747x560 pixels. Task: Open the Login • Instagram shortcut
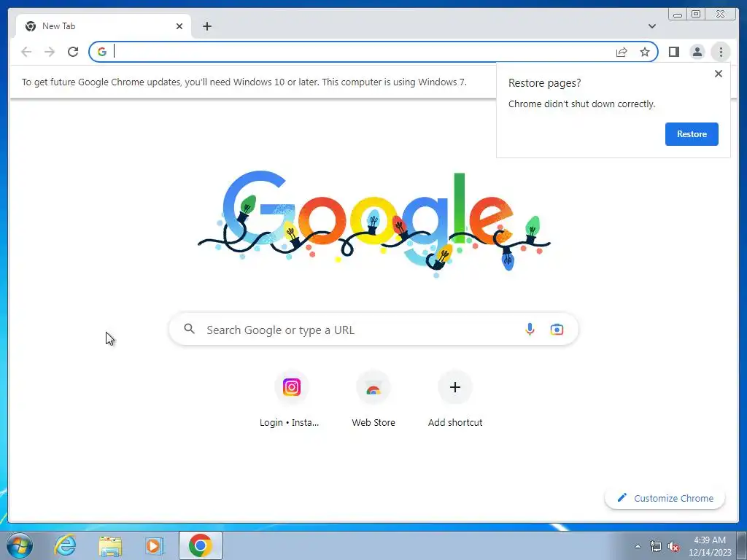(291, 400)
